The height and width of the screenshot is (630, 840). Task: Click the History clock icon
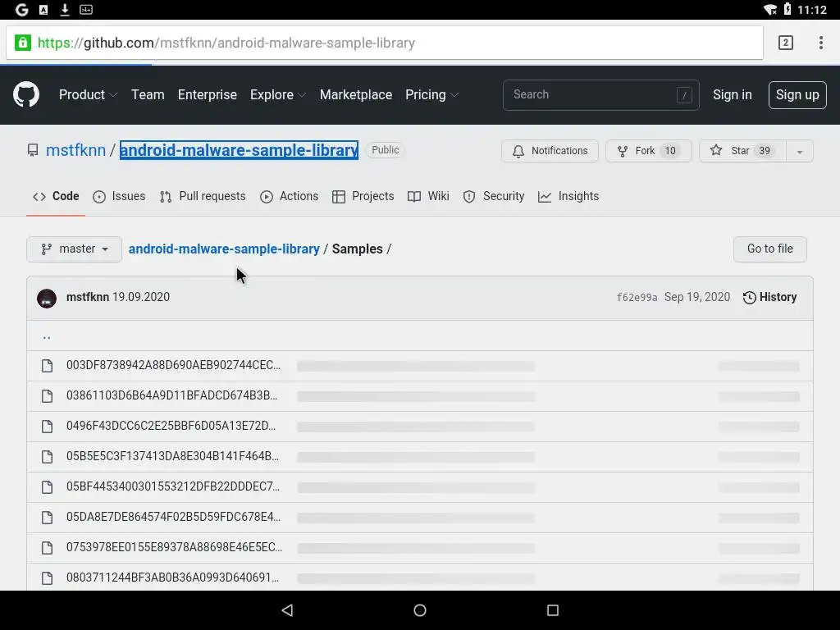[750, 298]
